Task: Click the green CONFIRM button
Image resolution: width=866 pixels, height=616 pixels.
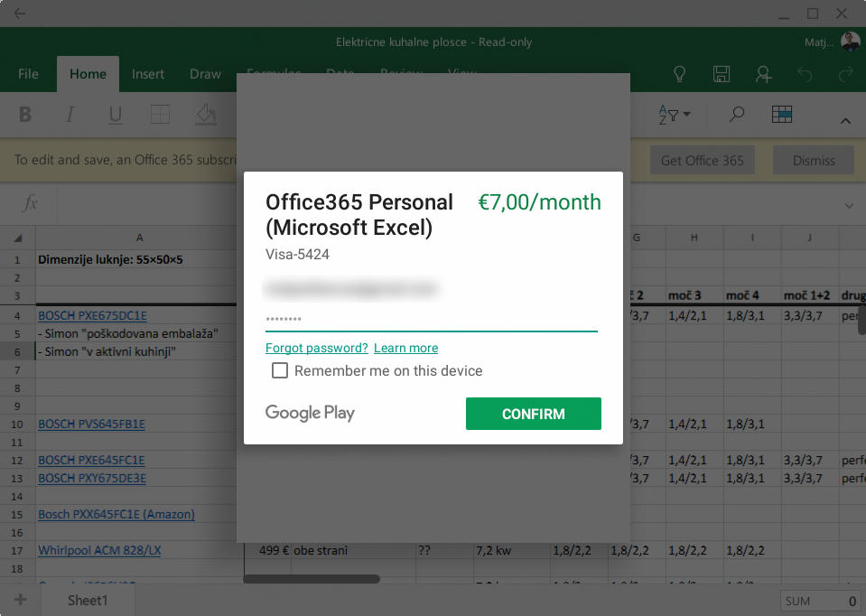Action: tap(534, 414)
